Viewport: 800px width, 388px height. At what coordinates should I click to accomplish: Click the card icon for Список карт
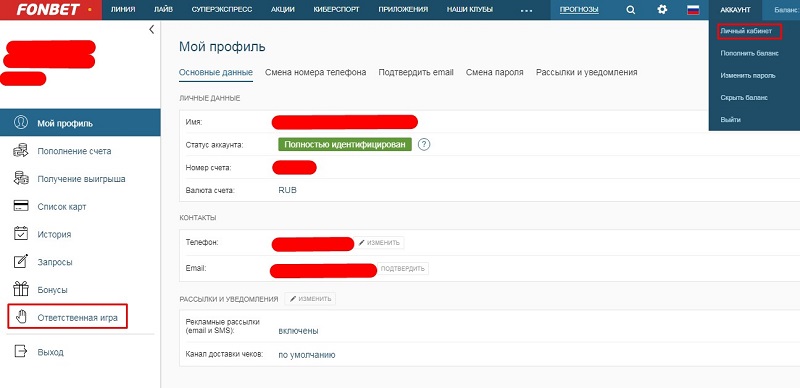[20, 206]
